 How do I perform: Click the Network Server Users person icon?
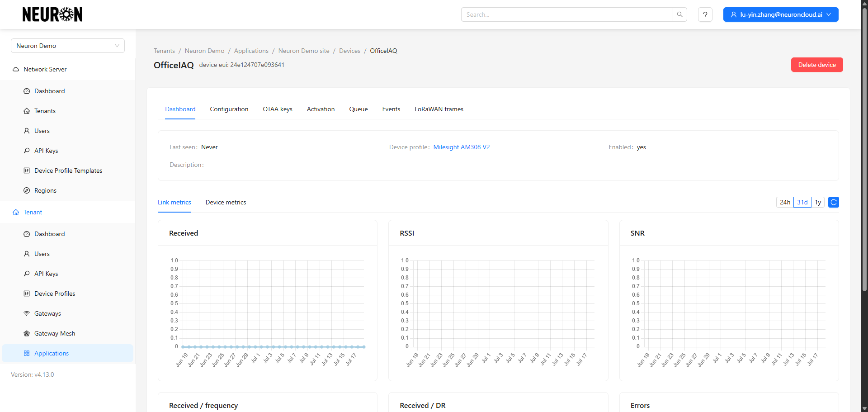click(x=27, y=131)
